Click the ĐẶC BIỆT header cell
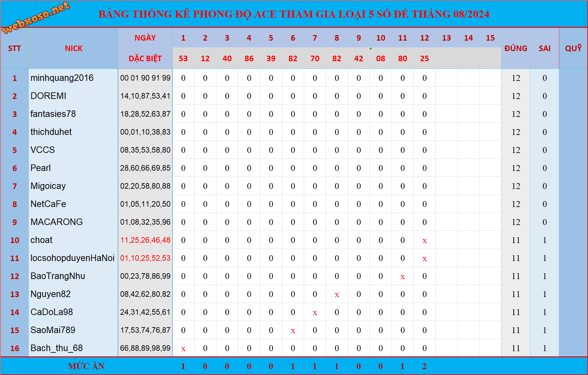588x375 pixels. [145, 59]
